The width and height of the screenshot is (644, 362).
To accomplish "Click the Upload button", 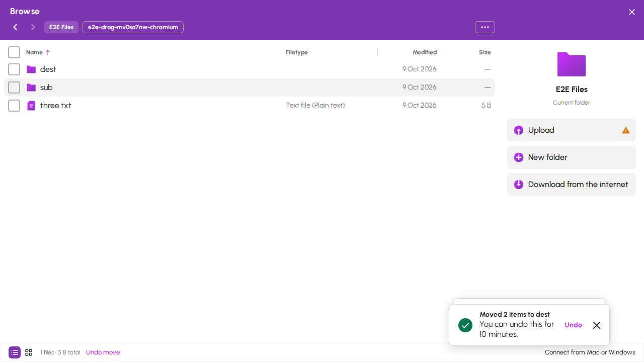I will (572, 130).
